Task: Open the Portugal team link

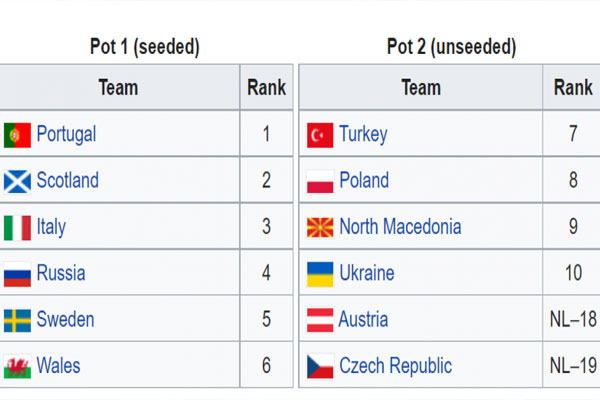Action: (x=66, y=134)
